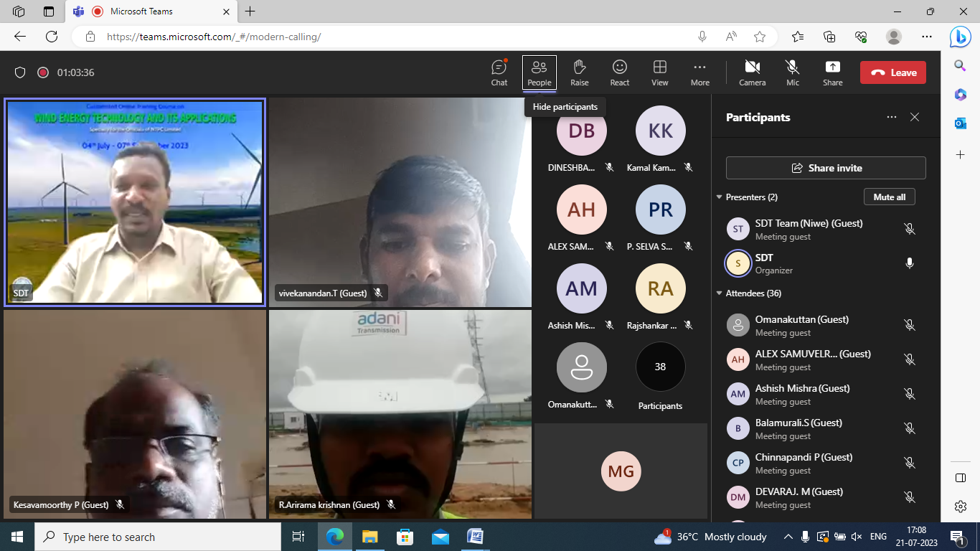Close the Participants panel
Screen dimensions: 980x551
915,117
